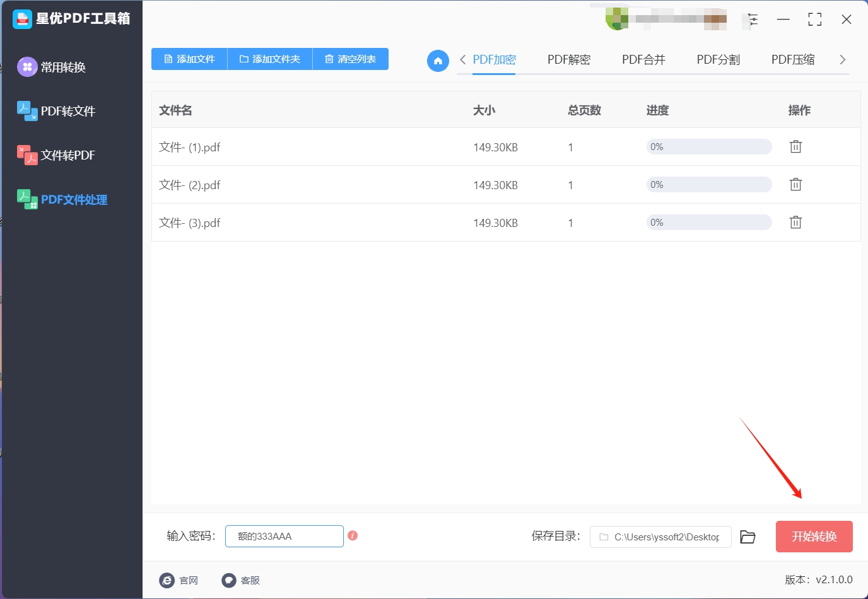Delete 文件- (2).pdf with trash icon

coord(795,184)
